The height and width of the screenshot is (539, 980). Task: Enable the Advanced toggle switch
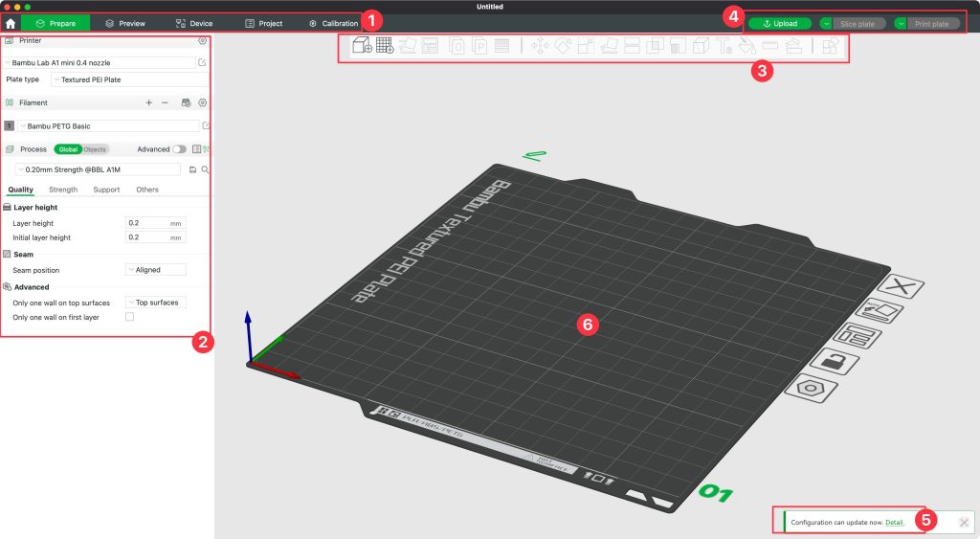tap(179, 149)
